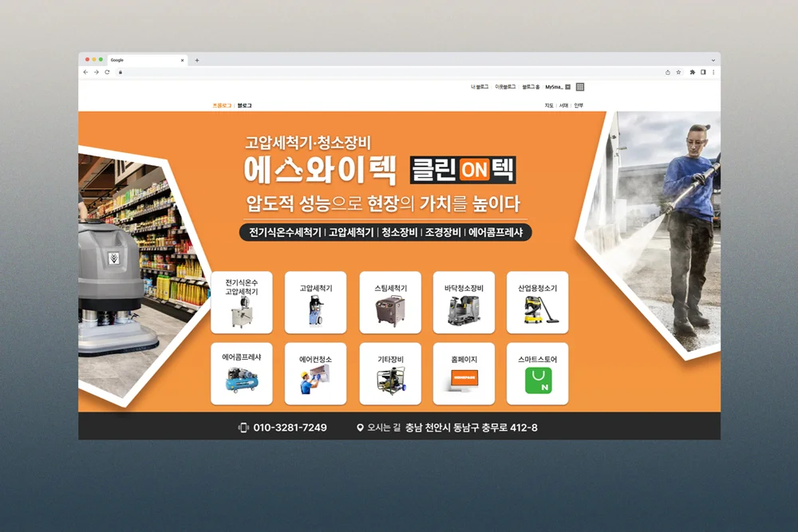
Task: Switch to the 블로그 tab
Action: point(244,105)
